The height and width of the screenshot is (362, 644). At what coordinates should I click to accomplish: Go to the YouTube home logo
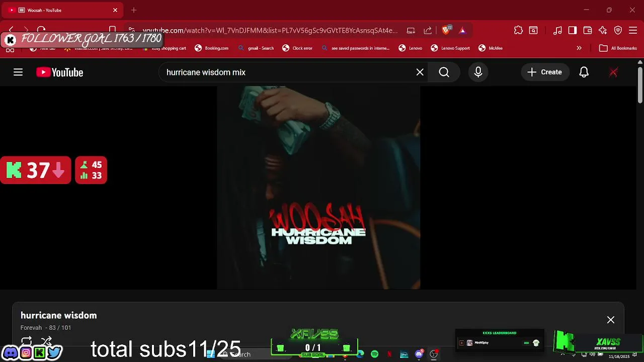click(x=59, y=72)
